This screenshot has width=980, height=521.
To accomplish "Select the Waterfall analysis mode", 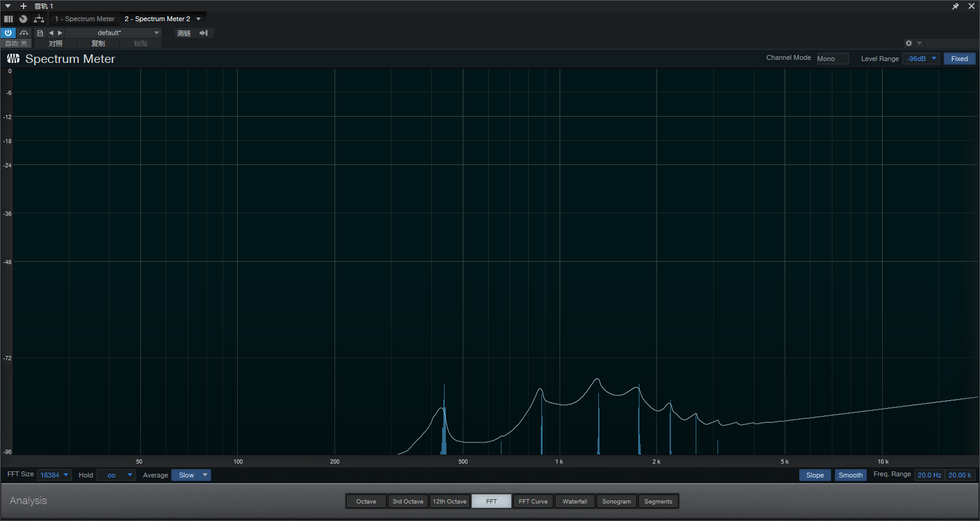I will click(x=575, y=501).
